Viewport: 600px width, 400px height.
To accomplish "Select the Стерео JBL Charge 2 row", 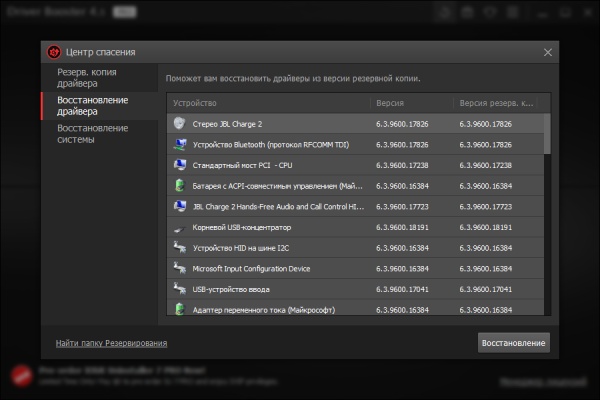I will pos(355,124).
